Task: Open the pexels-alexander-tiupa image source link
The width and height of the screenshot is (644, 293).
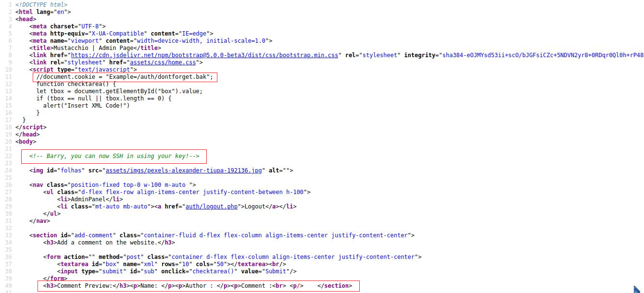Action: pos(185,171)
